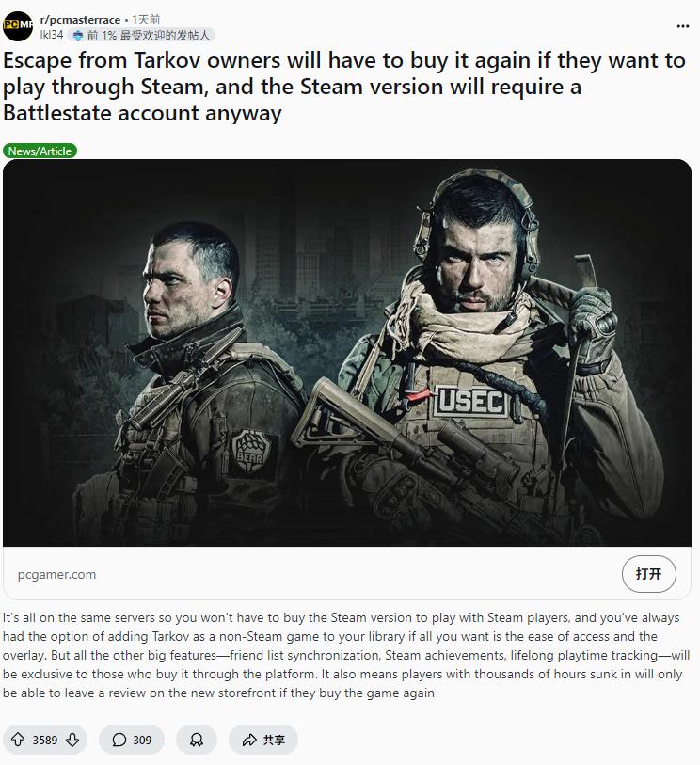
Task: View the Tarkov soldiers preview image
Action: [347, 352]
